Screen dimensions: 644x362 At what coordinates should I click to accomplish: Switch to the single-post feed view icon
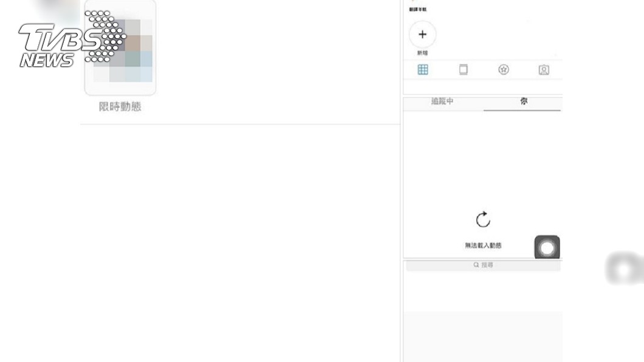pyautogui.click(x=464, y=69)
